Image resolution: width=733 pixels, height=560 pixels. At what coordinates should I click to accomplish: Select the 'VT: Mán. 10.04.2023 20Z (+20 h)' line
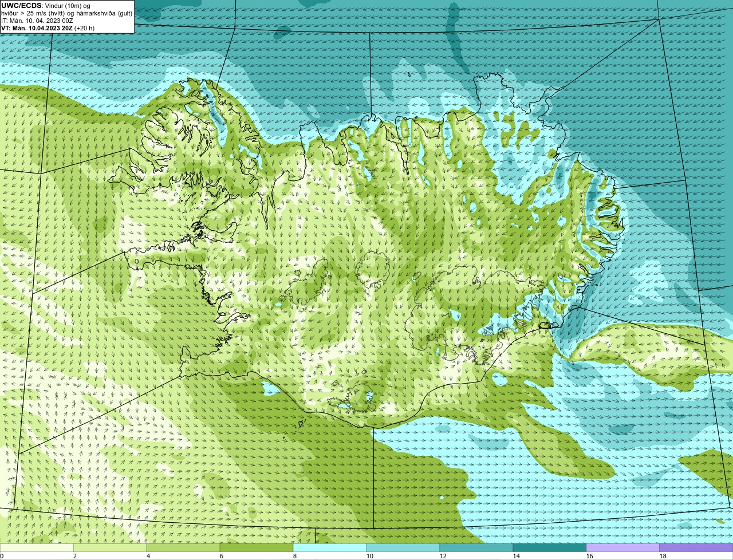[x=48, y=27]
